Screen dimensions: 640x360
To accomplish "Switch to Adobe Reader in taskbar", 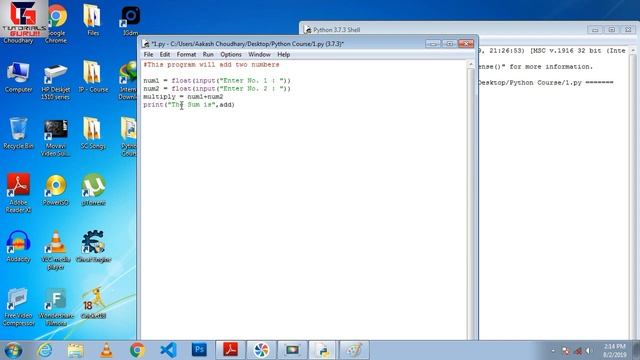I will click(230, 350).
